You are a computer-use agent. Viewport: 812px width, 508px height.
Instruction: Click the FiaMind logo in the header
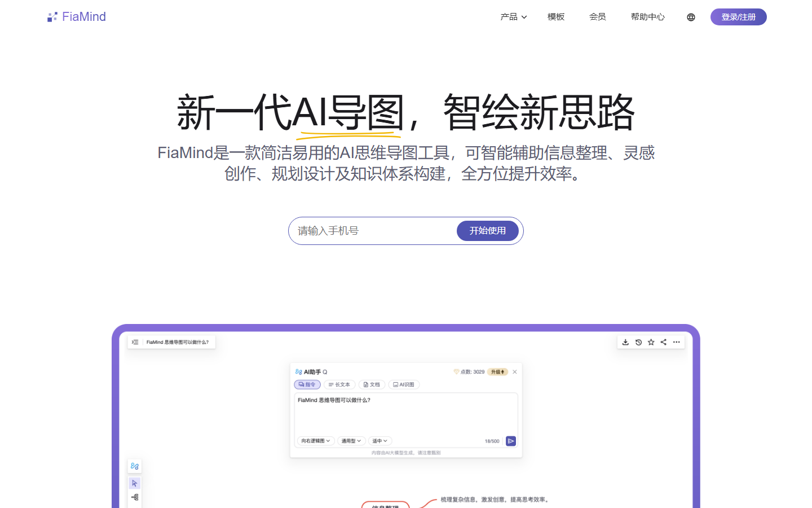(77, 17)
